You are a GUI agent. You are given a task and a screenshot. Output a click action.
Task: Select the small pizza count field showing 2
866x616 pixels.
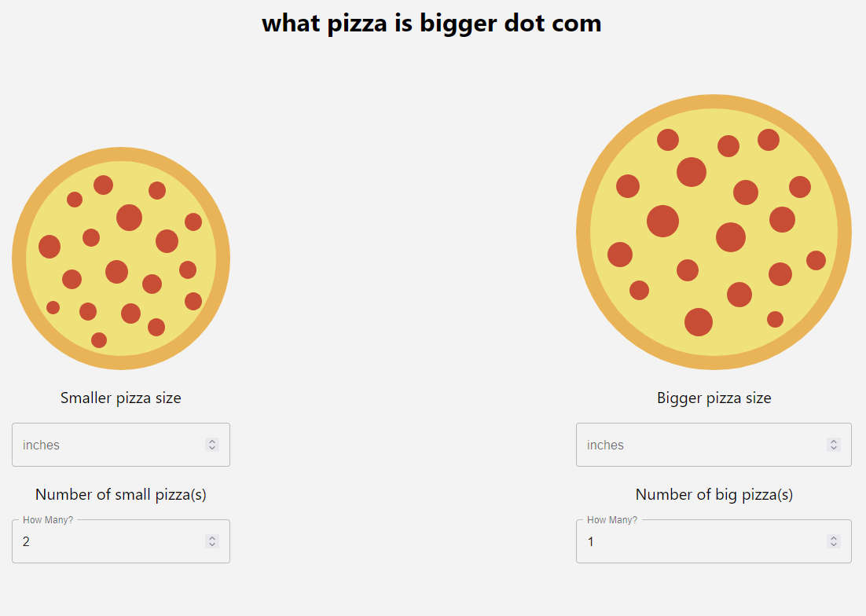click(x=121, y=541)
